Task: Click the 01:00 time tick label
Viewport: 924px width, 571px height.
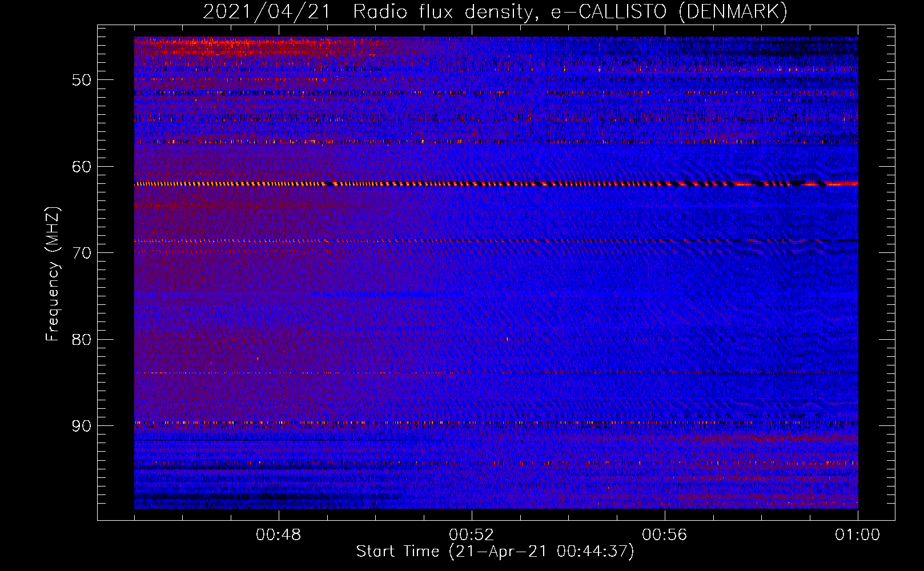Action: point(858,535)
